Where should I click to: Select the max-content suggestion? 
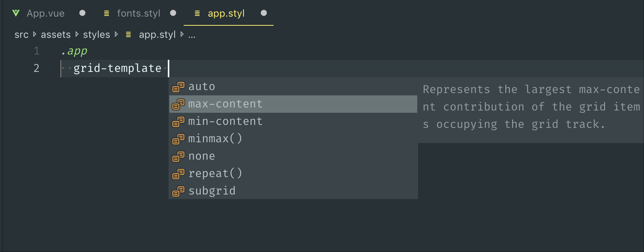[x=293, y=104]
